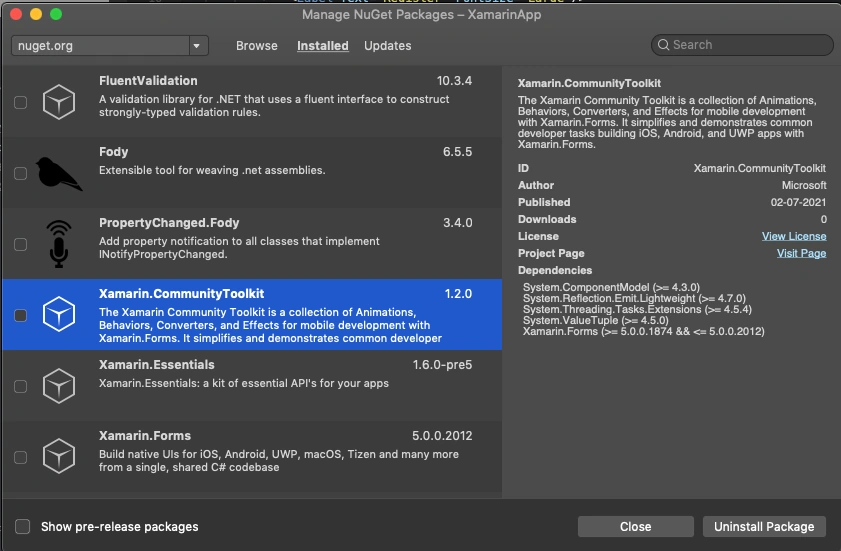Click the nuget.org package source combo box

point(110,46)
